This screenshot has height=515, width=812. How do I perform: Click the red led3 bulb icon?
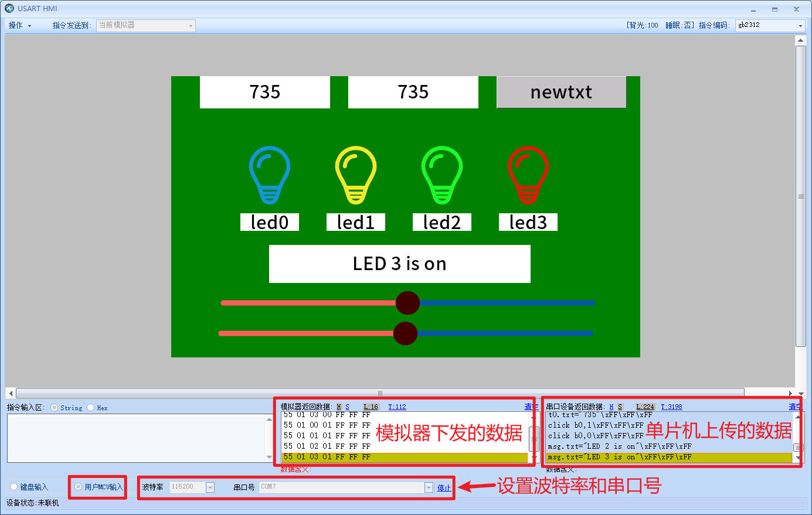[x=528, y=175]
